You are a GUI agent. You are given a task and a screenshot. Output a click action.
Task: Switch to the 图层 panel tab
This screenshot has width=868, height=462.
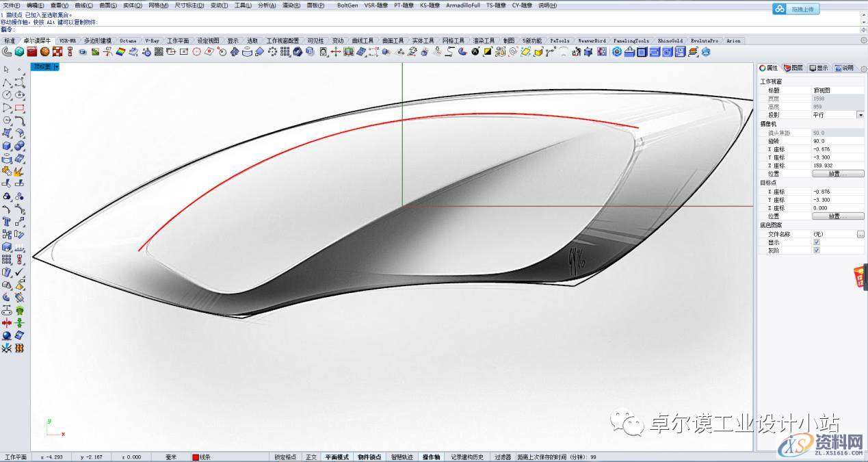793,68
